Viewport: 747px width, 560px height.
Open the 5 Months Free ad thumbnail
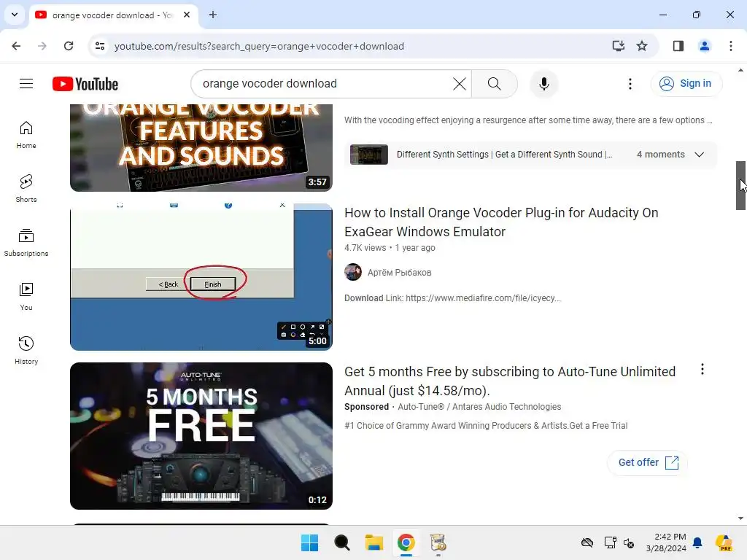201,436
